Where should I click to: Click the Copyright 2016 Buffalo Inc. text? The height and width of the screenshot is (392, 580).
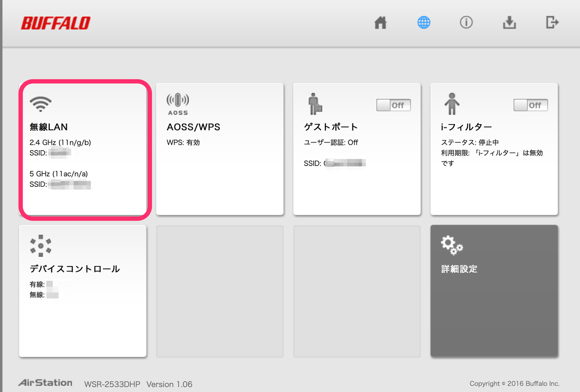514,384
